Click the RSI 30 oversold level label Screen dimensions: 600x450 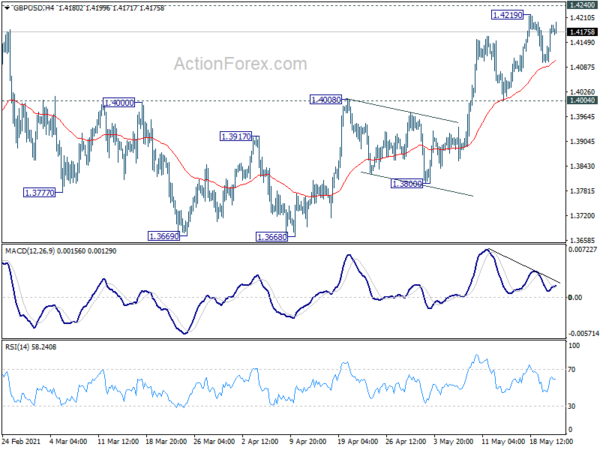pos(571,406)
